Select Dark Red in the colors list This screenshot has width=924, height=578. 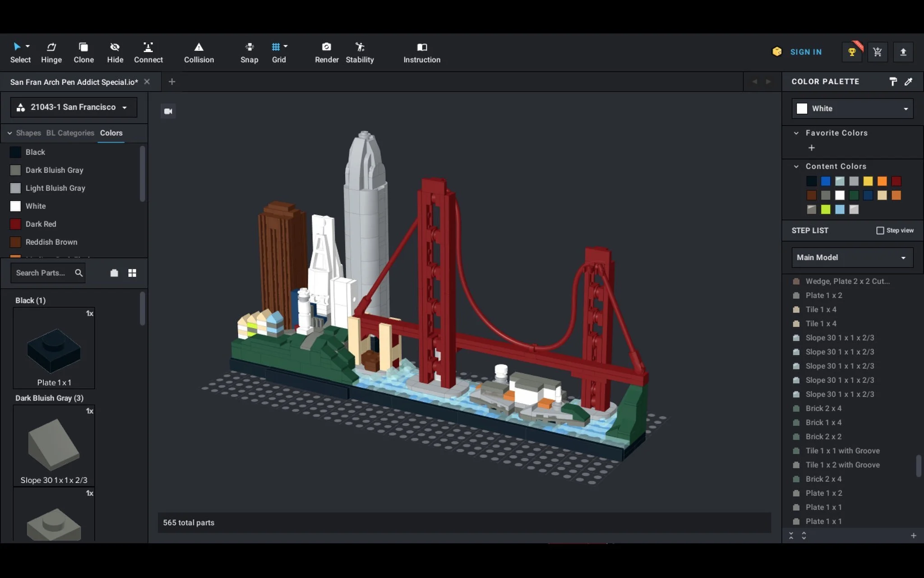click(x=41, y=224)
